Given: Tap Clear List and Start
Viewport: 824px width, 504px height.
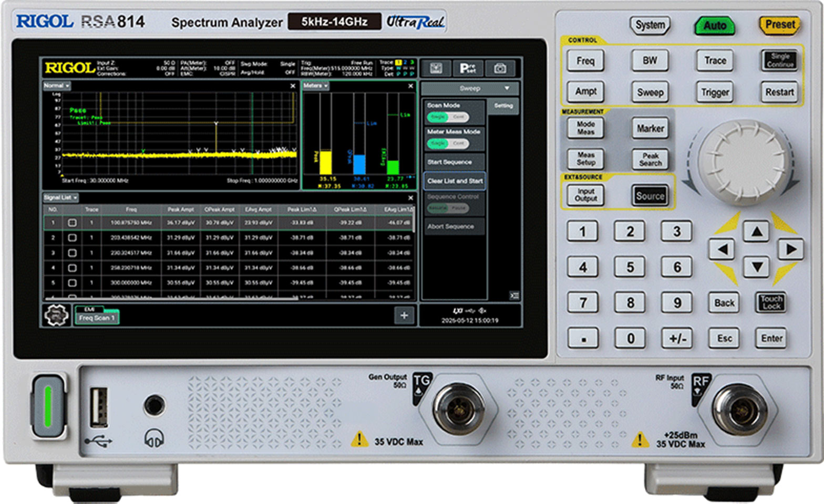Looking at the screenshot, I should 455,181.
